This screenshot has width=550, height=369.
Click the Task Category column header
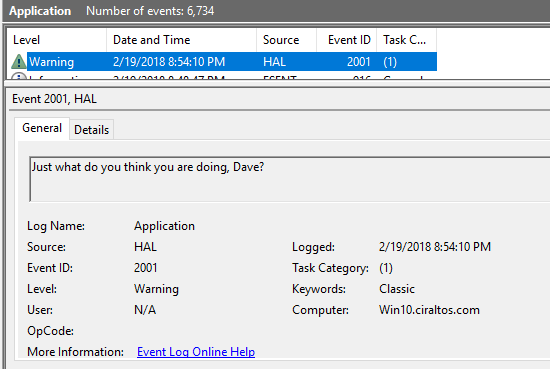click(x=407, y=40)
